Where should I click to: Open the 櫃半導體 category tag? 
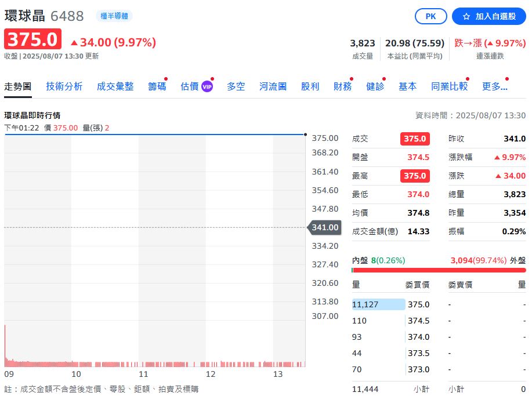(x=114, y=16)
